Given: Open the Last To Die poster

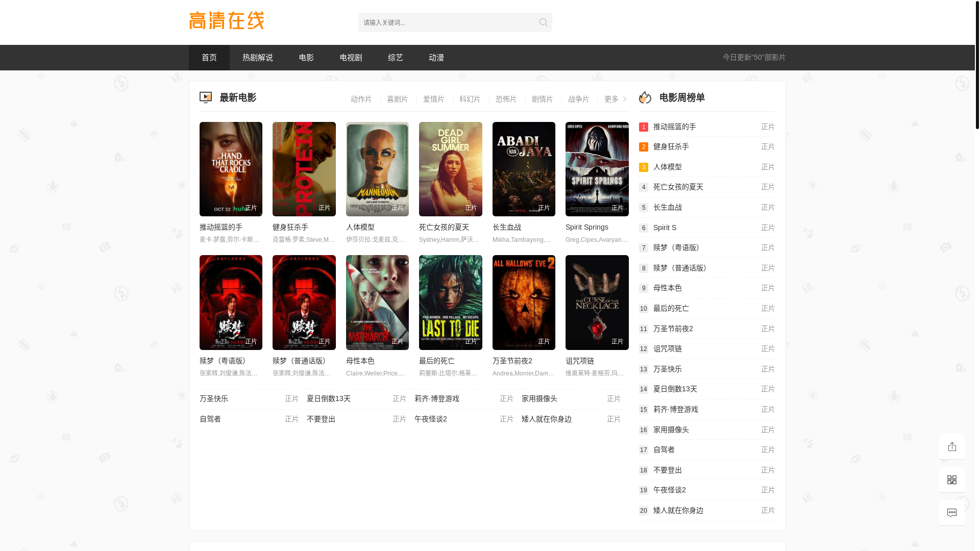Looking at the screenshot, I should coord(451,303).
